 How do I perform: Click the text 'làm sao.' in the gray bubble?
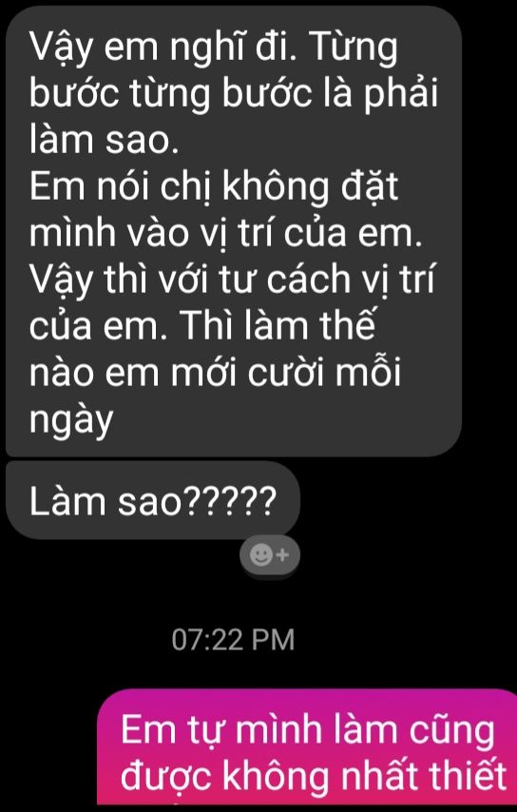click(x=104, y=139)
